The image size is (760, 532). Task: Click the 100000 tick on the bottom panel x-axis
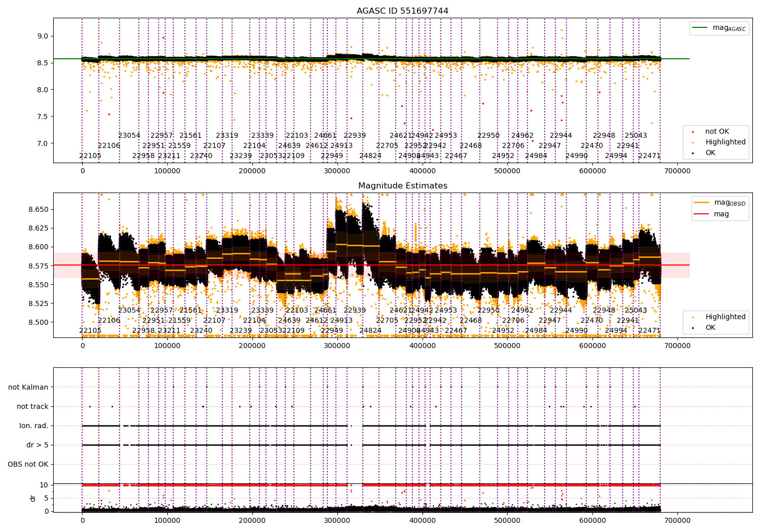[167, 520]
